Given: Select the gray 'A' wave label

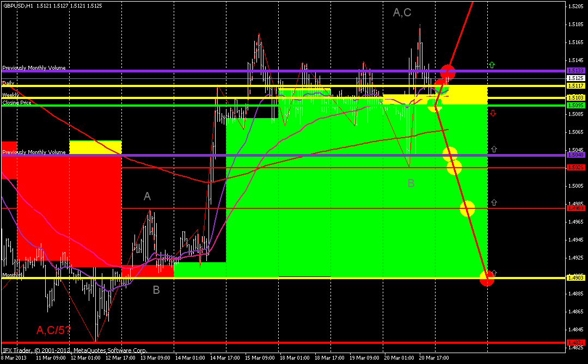Looking at the screenshot, I should (x=147, y=196).
